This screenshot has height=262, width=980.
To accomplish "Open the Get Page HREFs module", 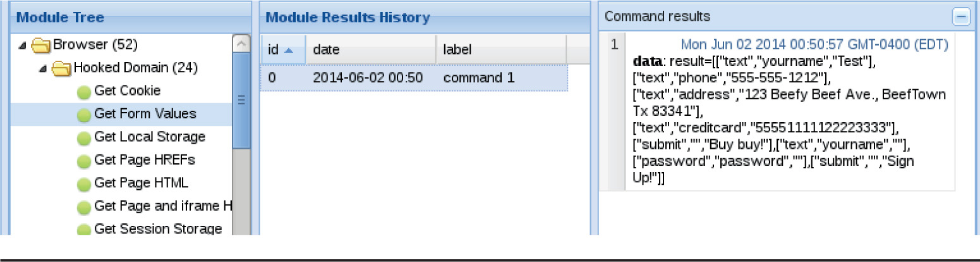I will (144, 161).
